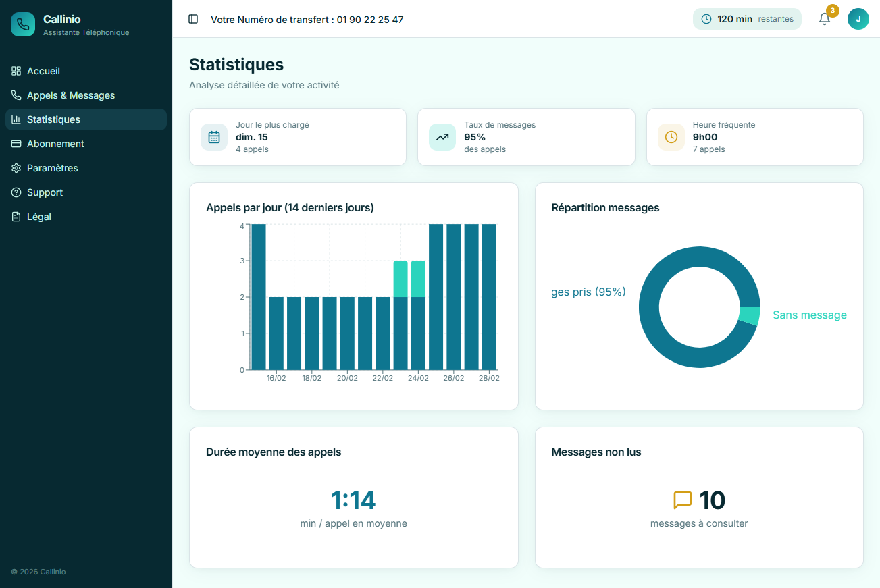Click the 1:14 average call duration value
The height and width of the screenshot is (588, 880).
[x=353, y=500]
